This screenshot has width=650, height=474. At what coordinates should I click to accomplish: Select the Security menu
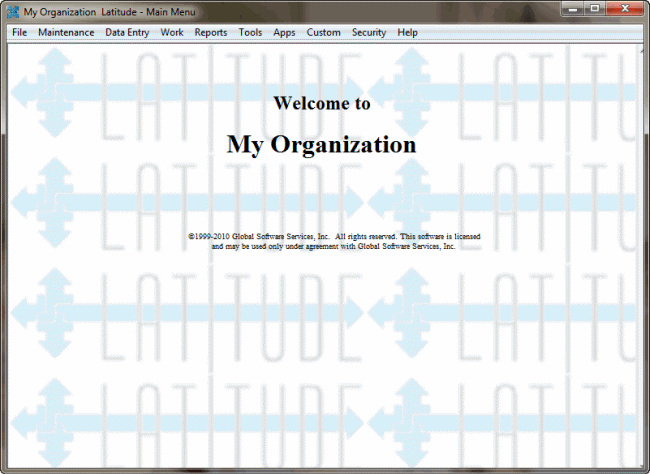(x=369, y=32)
